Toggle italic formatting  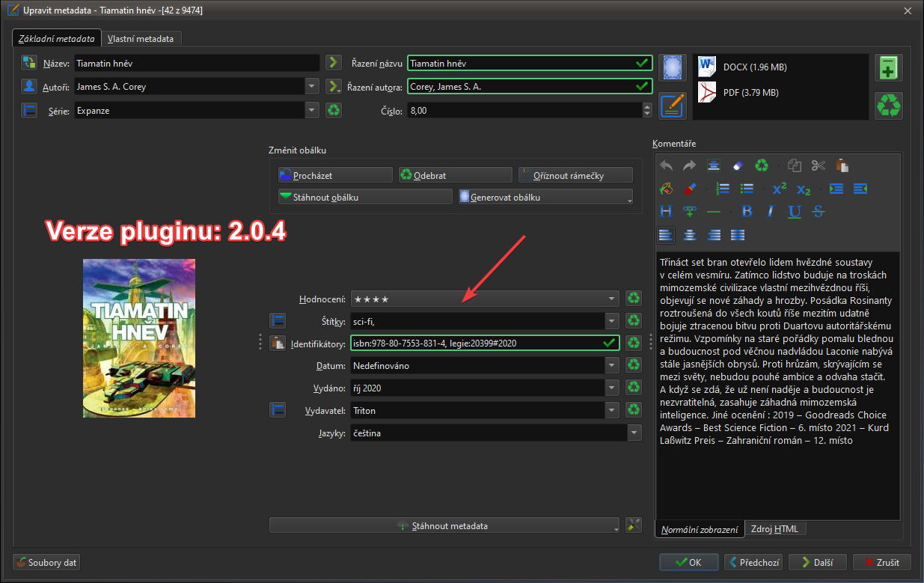(x=771, y=212)
